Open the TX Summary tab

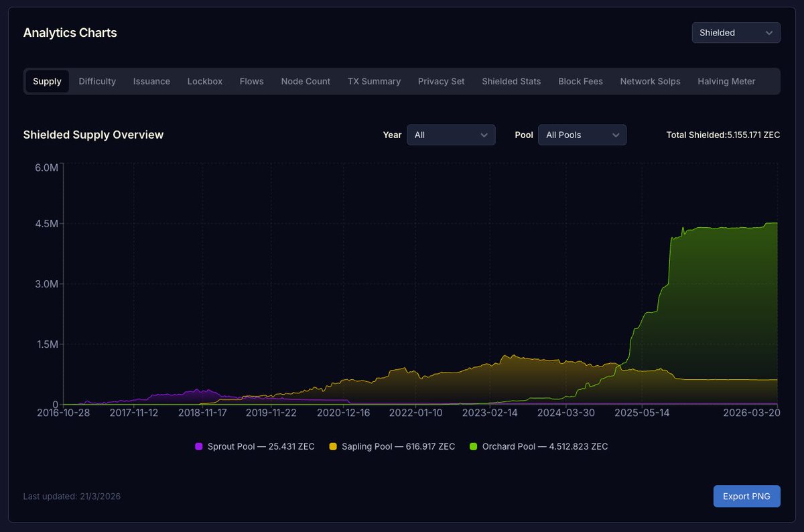pos(374,81)
